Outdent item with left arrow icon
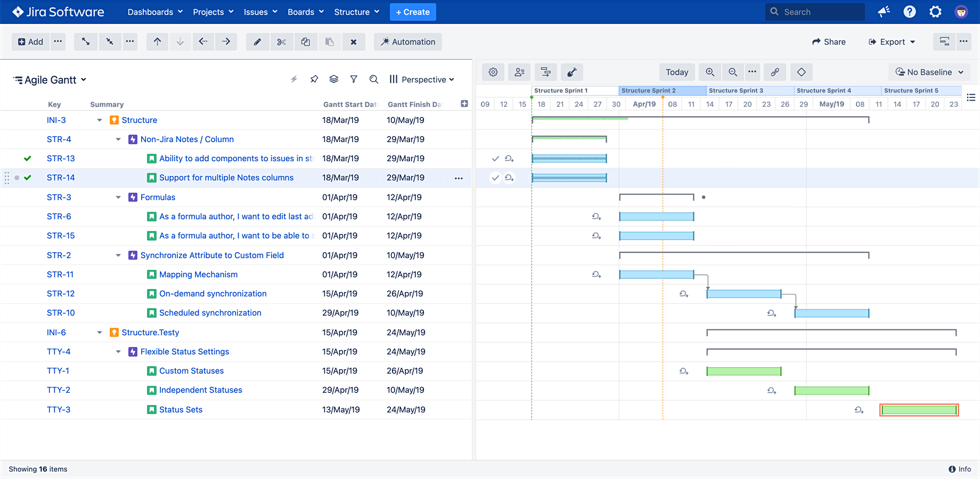The height and width of the screenshot is (479, 980). [203, 42]
